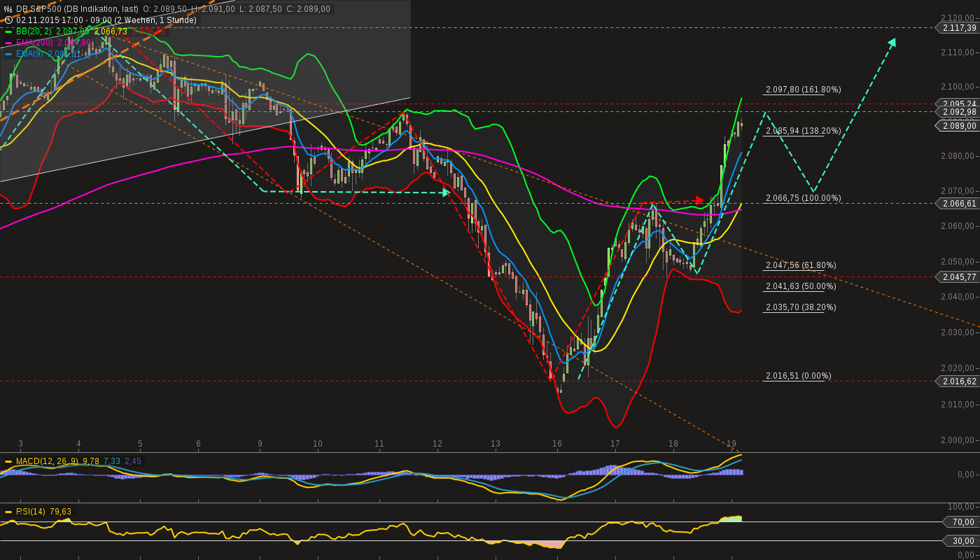980x560 pixels.
Task: Click date label 16 on the time axis
Action: (557, 444)
